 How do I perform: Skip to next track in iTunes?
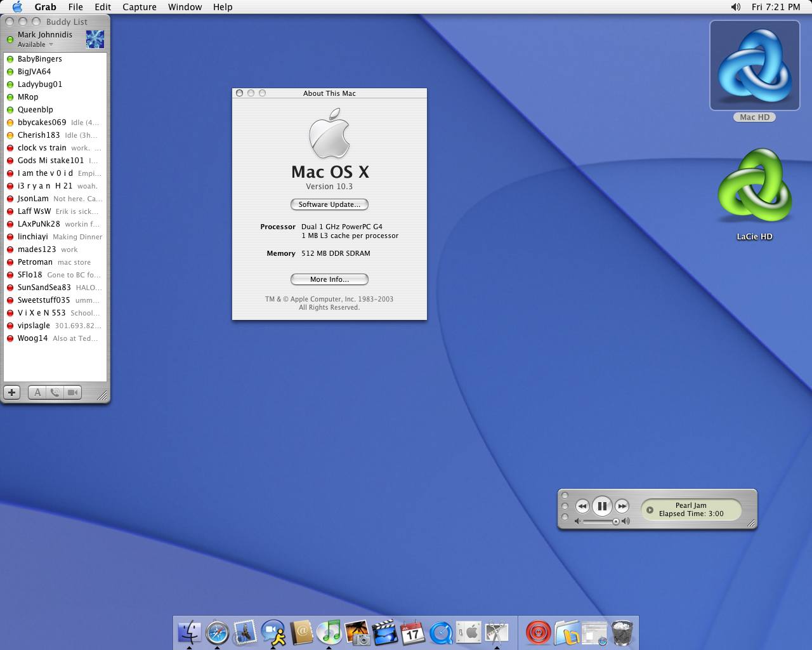[622, 506]
